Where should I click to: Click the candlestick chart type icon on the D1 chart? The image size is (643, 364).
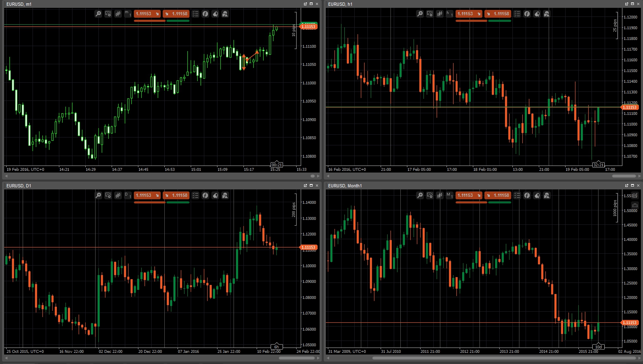pos(118,195)
